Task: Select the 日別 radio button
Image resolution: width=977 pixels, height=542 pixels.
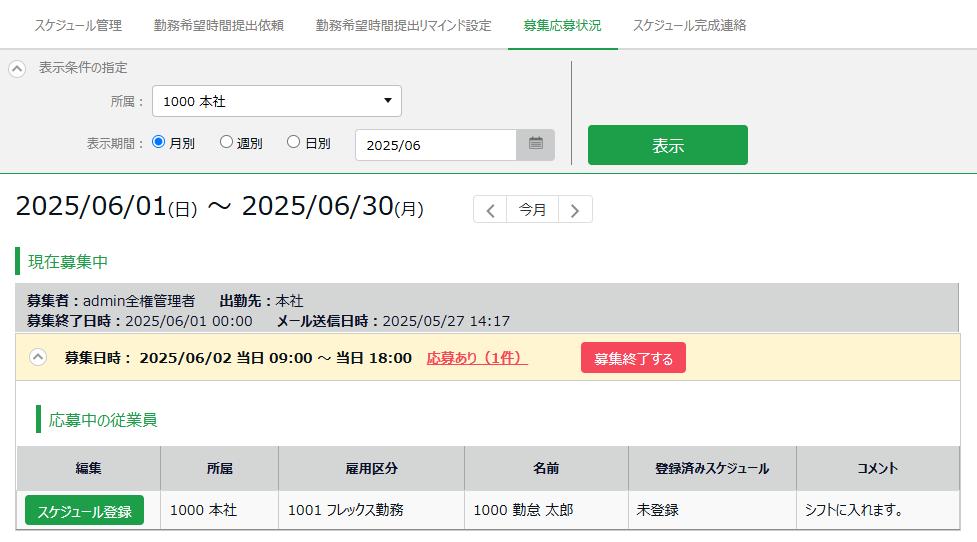Action: click(294, 142)
